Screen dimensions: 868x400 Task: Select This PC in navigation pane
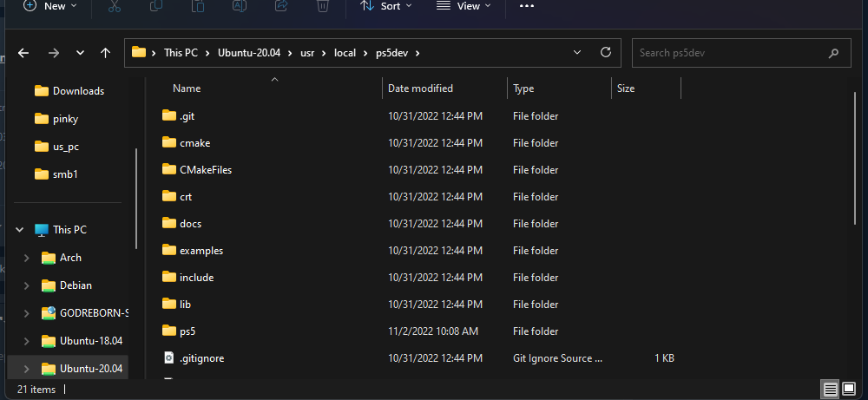tap(69, 230)
